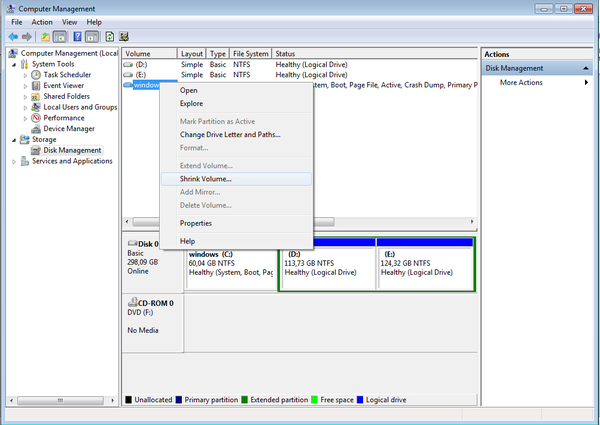Collapse the System Tools tree node
Viewport: 600px width, 425px height.
tap(14, 64)
